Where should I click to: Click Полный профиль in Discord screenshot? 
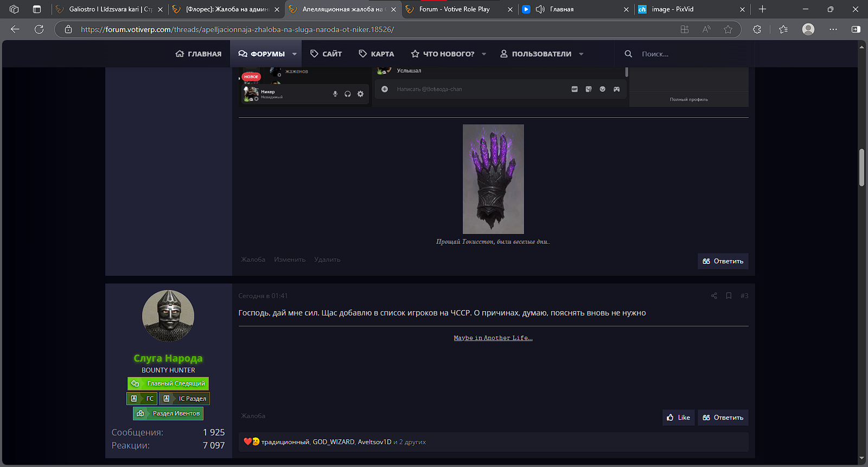coord(689,99)
